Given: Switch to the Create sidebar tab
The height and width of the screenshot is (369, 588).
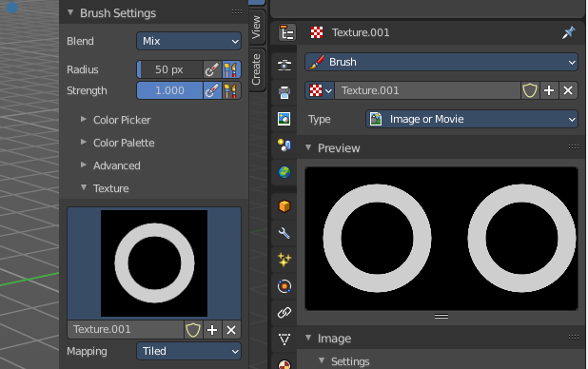Looking at the screenshot, I should point(257,69).
